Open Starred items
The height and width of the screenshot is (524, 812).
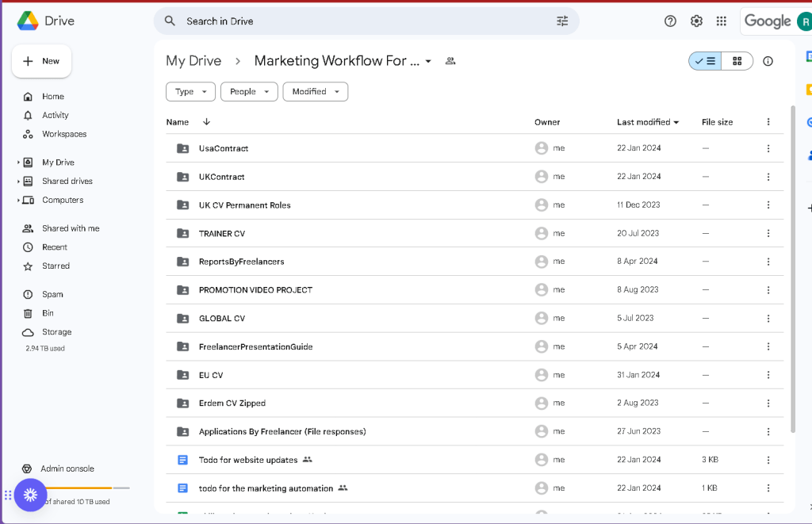[56, 266]
